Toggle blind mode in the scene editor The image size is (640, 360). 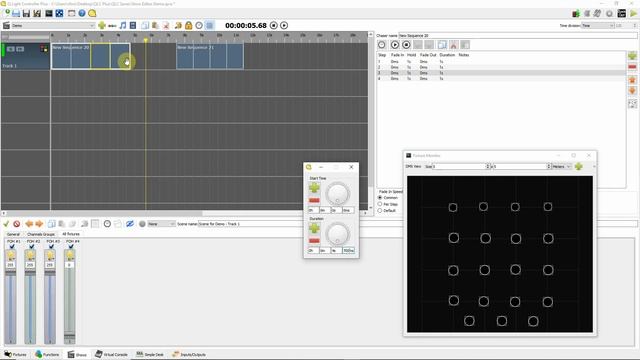tap(130, 224)
